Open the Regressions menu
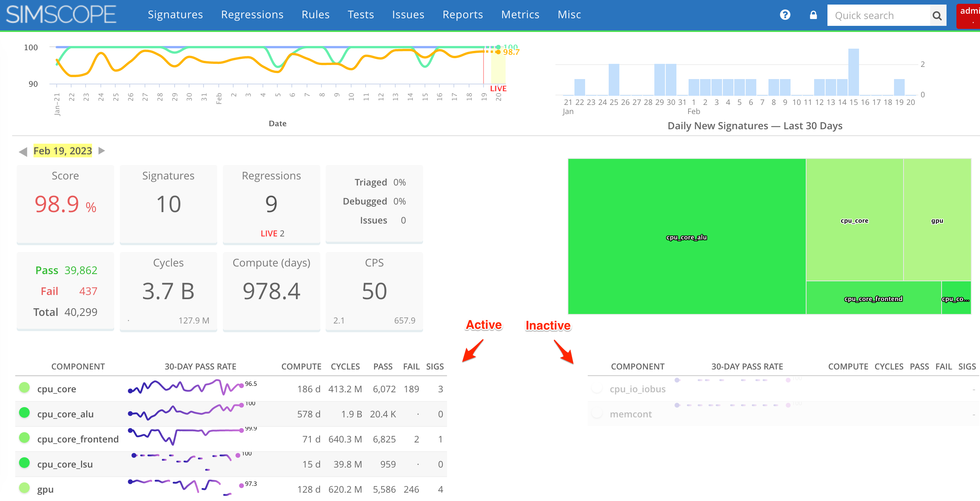Image resolution: width=980 pixels, height=501 pixels. [252, 14]
